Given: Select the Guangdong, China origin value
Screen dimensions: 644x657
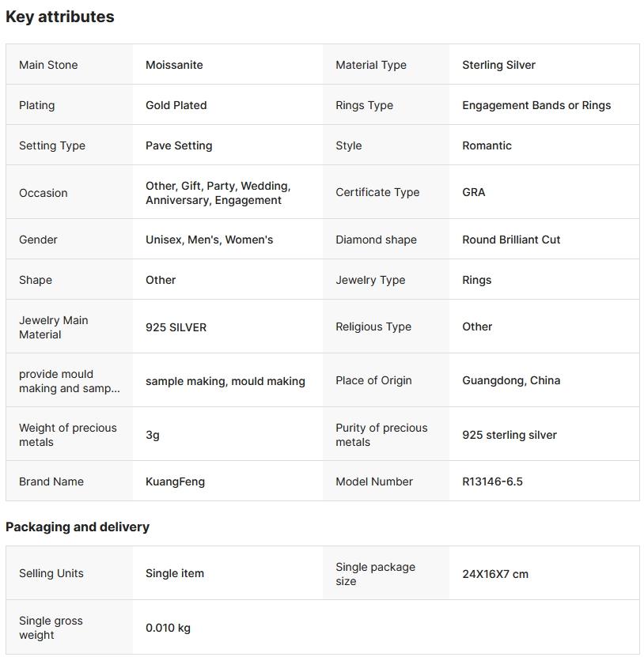Looking at the screenshot, I should 511,380.
